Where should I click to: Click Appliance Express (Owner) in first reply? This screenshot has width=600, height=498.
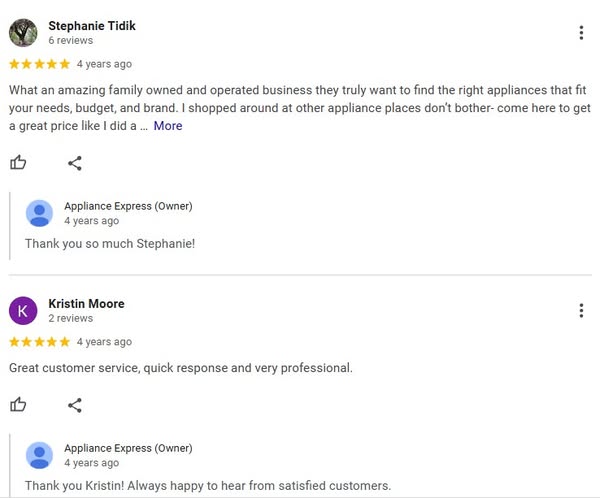128,206
